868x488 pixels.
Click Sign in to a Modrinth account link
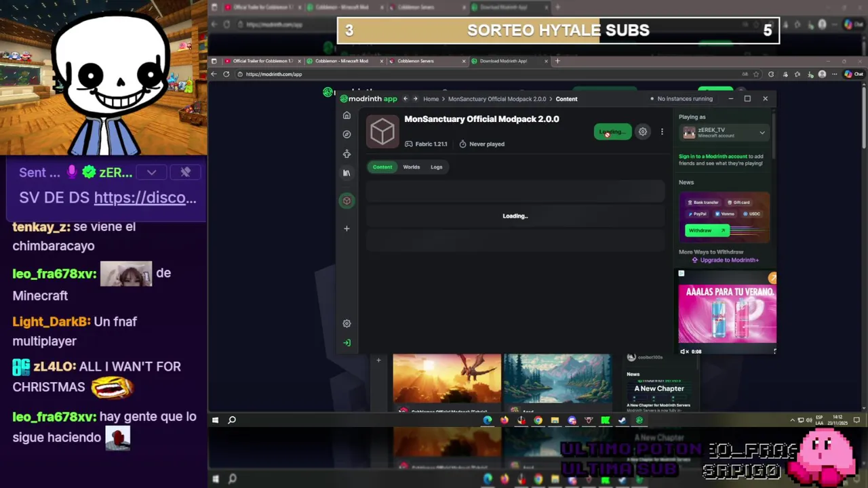coord(713,157)
